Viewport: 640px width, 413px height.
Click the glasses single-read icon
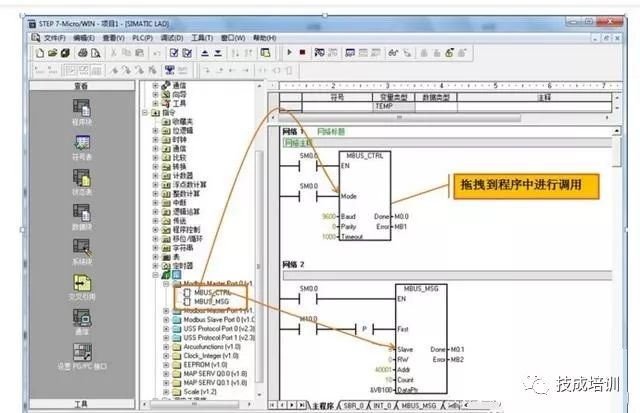pyautogui.click(x=393, y=53)
